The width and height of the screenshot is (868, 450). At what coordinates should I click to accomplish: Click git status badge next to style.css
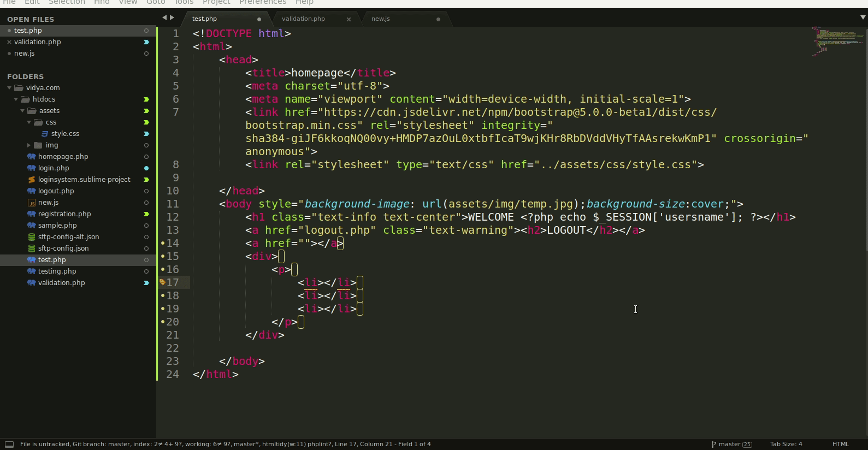pyautogui.click(x=146, y=134)
